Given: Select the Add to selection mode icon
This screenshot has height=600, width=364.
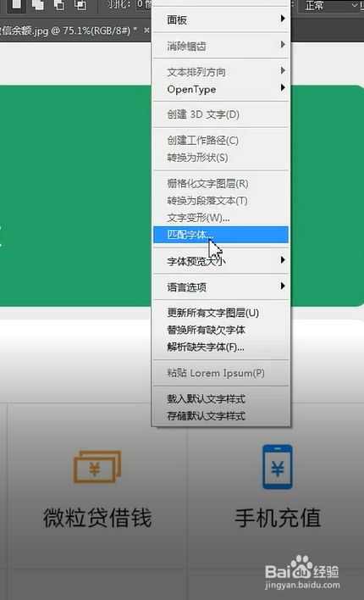Looking at the screenshot, I should [37, 5].
